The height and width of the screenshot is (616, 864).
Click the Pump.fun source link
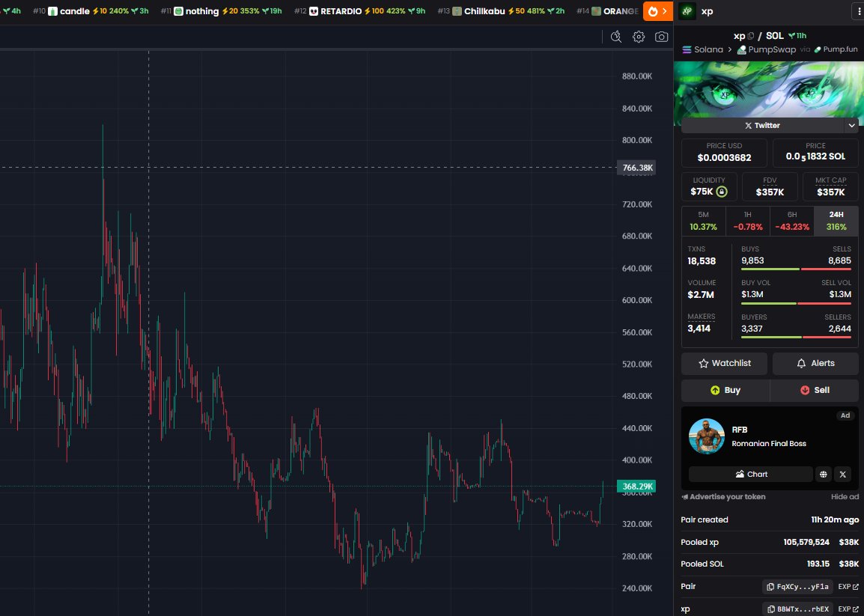coord(836,49)
